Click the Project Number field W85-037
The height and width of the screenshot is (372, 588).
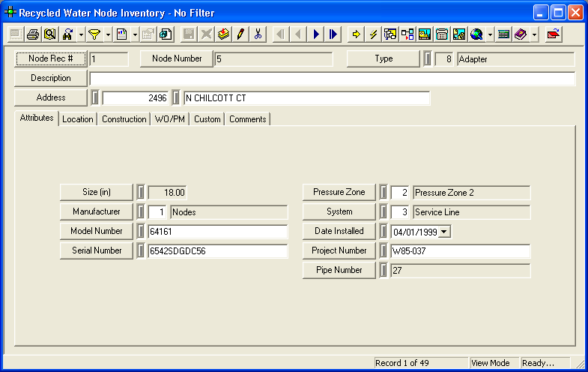461,251
